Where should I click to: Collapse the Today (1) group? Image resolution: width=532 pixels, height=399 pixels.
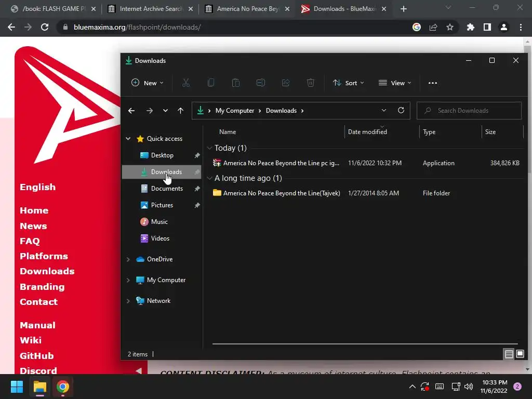(x=209, y=148)
